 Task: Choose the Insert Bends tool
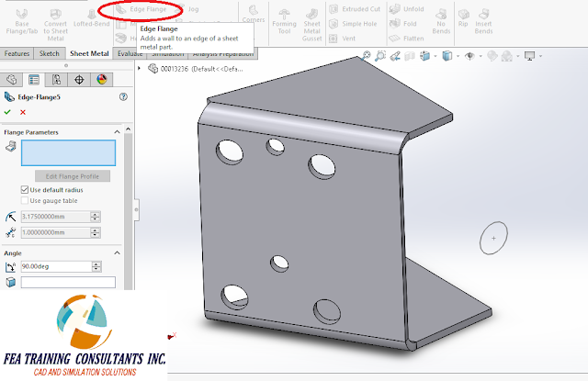click(x=483, y=21)
